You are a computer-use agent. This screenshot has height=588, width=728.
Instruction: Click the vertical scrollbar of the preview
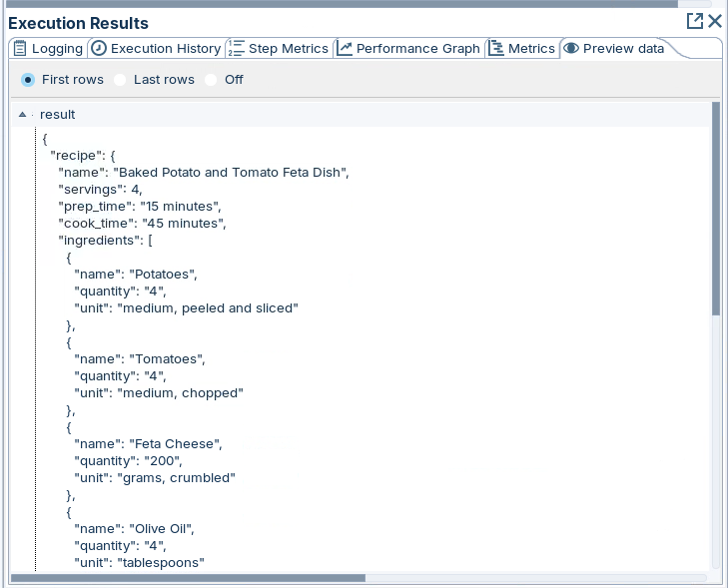pos(715,210)
